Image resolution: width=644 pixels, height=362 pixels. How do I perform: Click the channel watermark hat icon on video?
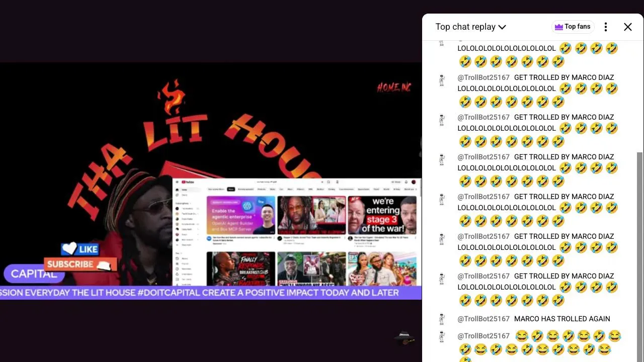point(404,338)
